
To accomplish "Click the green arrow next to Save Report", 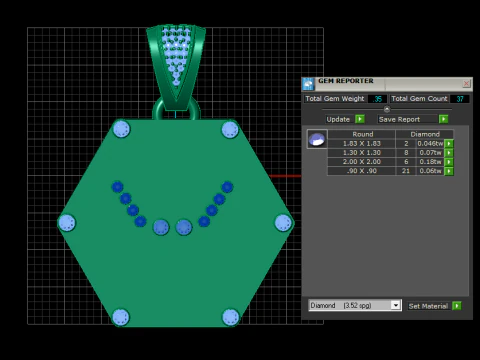I will click(x=443, y=119).
